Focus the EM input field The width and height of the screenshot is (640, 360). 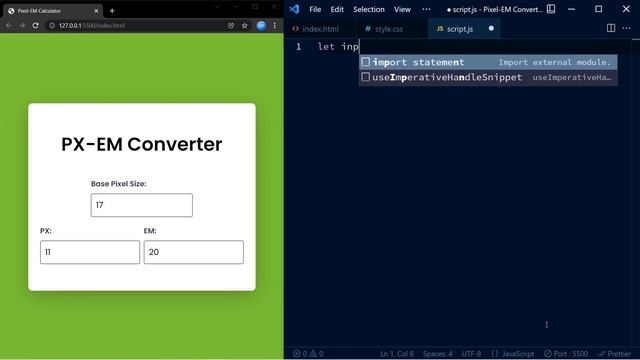point(193,252)
